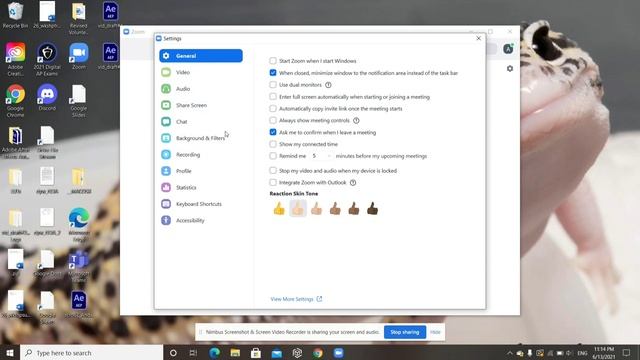
Task: Click help icon next to Integrate Zoom with Outlook
Action: 353,182
